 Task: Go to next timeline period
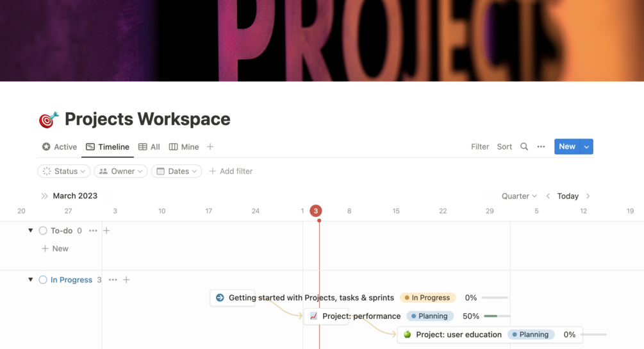click(588, 196)
